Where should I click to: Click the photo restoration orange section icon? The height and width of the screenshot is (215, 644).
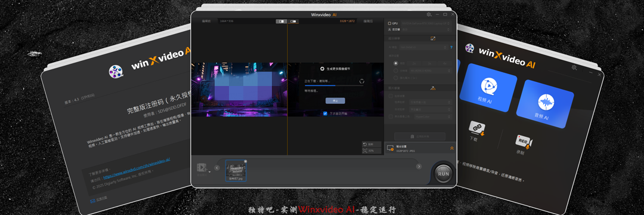click(x=432, y=88)
